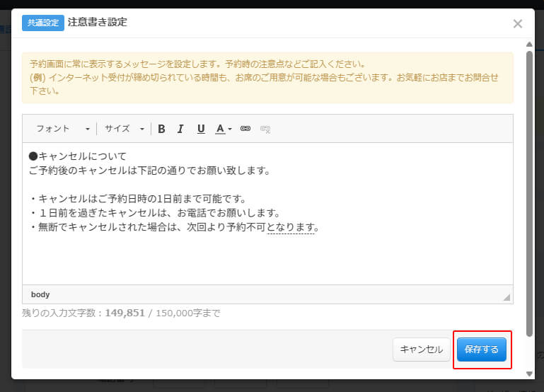The height and width of the screenshot is (392, 544).
Task: Open the text color dropdown arrow
Action: (230, 129)
